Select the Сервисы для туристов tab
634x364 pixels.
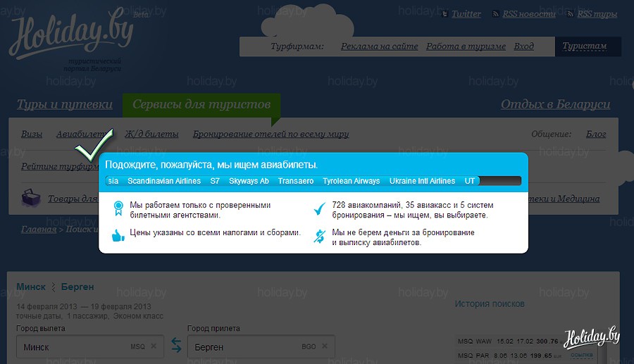(x=201, y=104)
